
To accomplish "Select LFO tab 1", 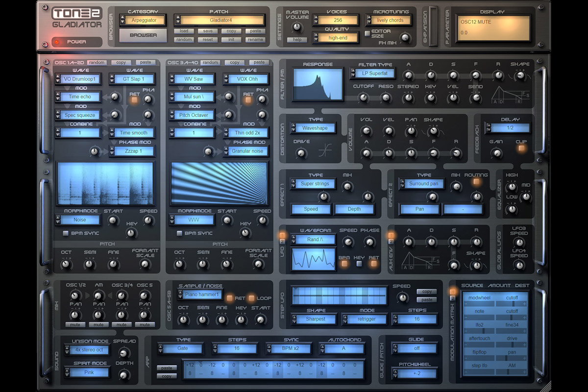I will click(282, 235).
